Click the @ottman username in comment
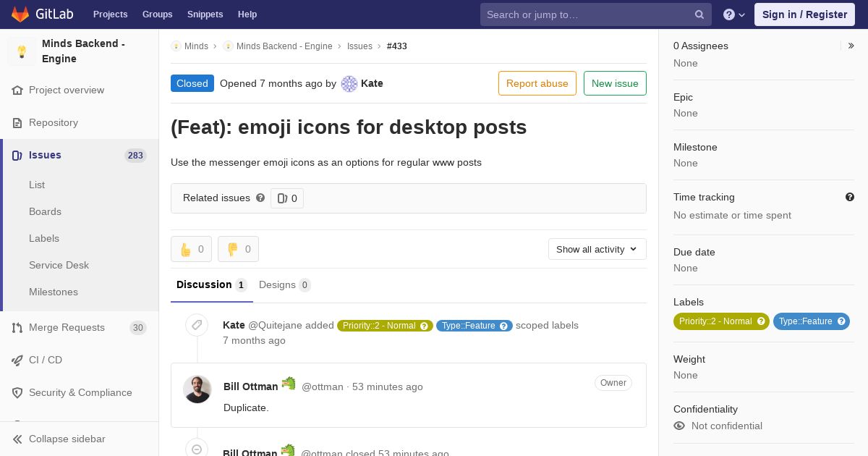The width and height of the screenshot is (868, 456). coord(323,387)
